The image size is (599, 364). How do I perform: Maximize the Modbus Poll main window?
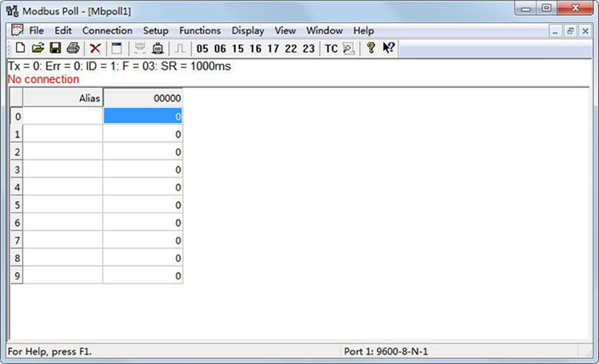point(547,8)
